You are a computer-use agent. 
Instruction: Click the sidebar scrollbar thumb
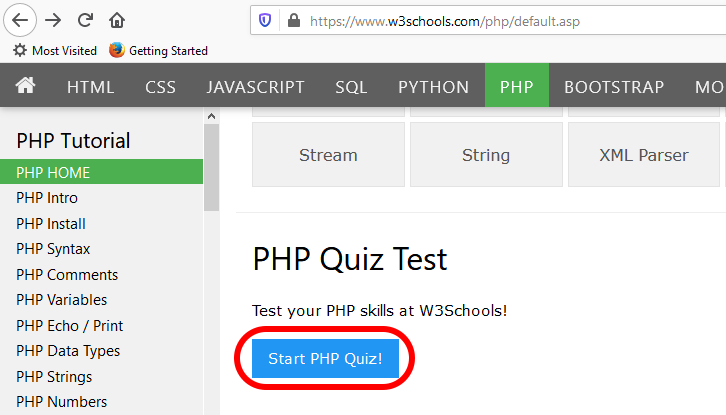pyautogui.click(x=211, y=168)
